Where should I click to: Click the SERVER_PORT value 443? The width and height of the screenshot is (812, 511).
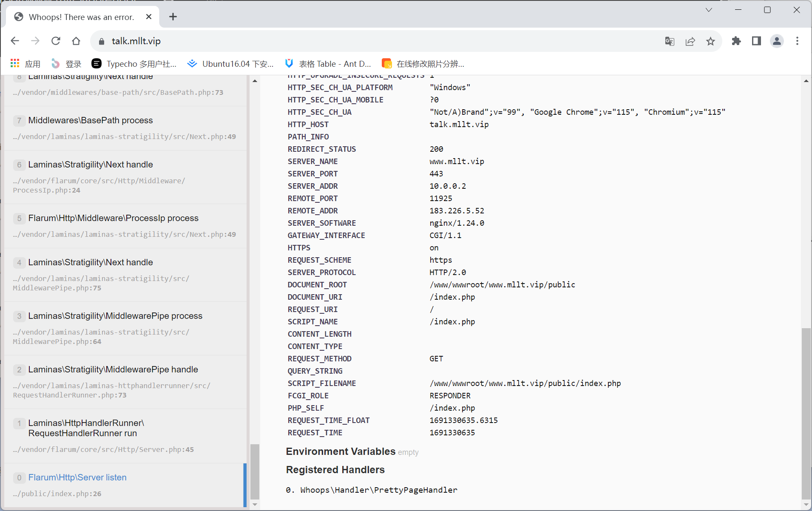pos(436,174)
